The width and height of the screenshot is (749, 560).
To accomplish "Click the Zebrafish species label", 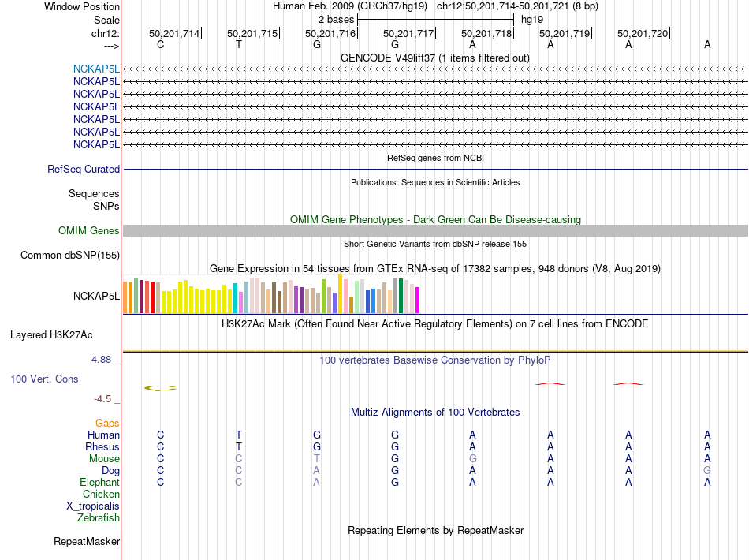I will (99, 518).
